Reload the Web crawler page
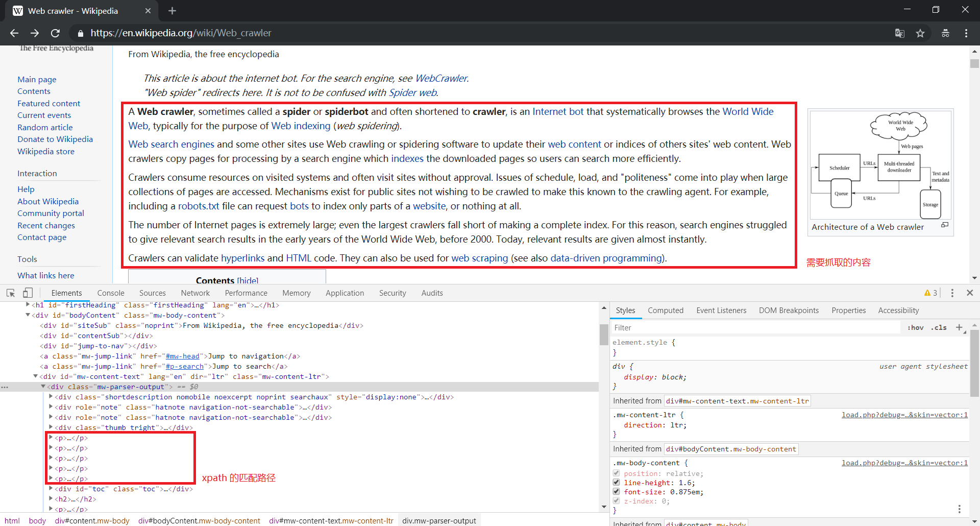The height and width of the screenshot is (526, 980). tap(55, 33)
